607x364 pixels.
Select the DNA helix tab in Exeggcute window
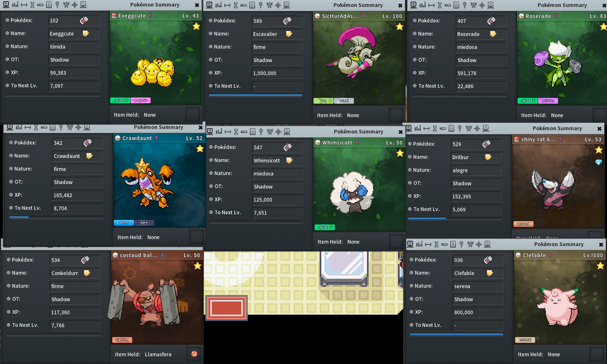click(x=32, y=5)
